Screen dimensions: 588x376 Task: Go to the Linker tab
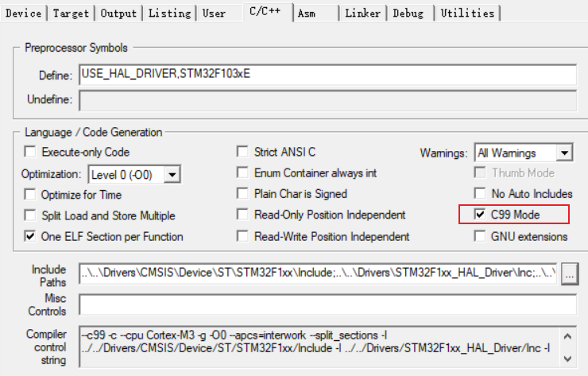click(362, 13)
